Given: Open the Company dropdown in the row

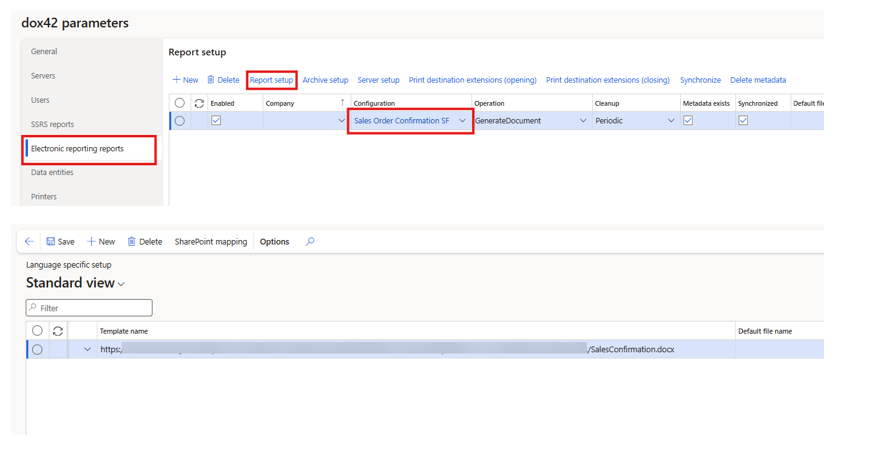Looking at the screenshot, I should click(x=341, y=121).
